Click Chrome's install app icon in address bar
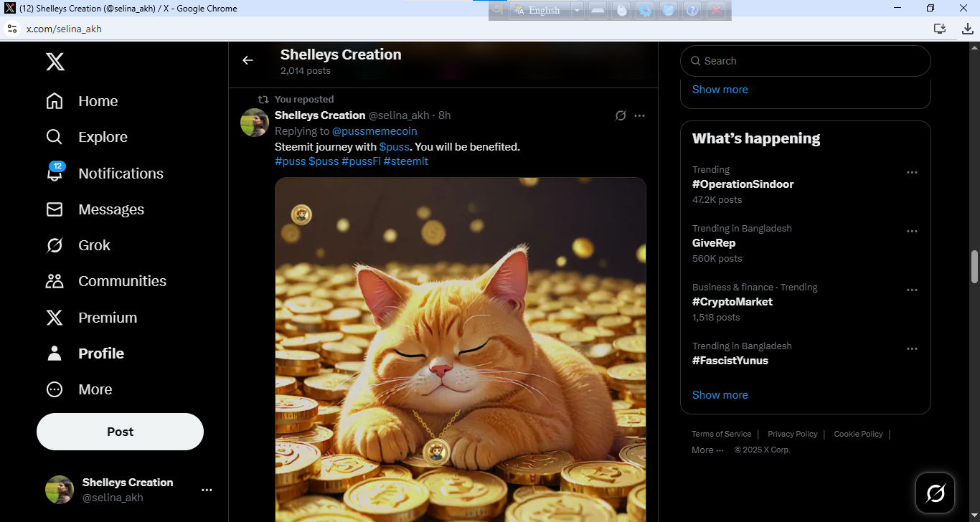 point(939,29)
